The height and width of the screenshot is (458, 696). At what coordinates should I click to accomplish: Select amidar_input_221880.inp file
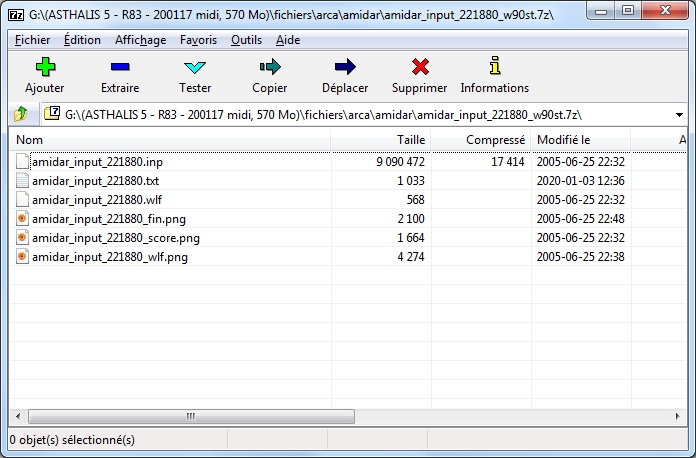pyautogui.click(x=96, y=162)
